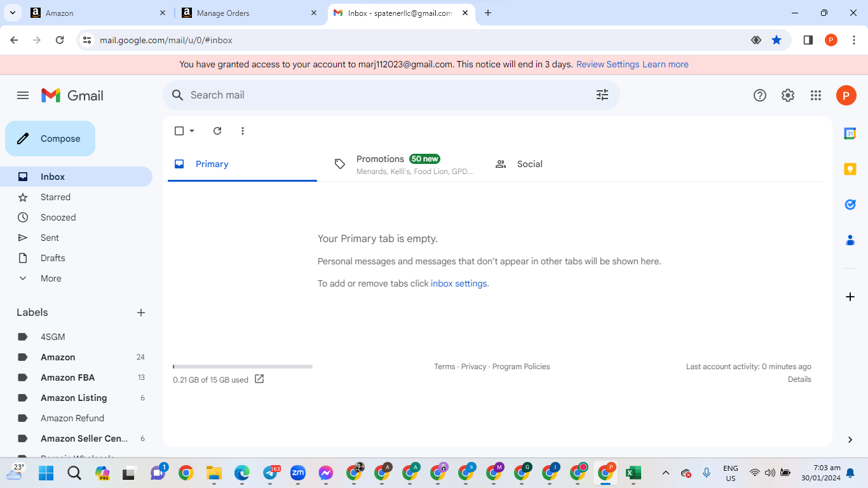The width and height of the screenshot is (868, 488).
Task: Open a new browser tab
Action: [488, 13]
